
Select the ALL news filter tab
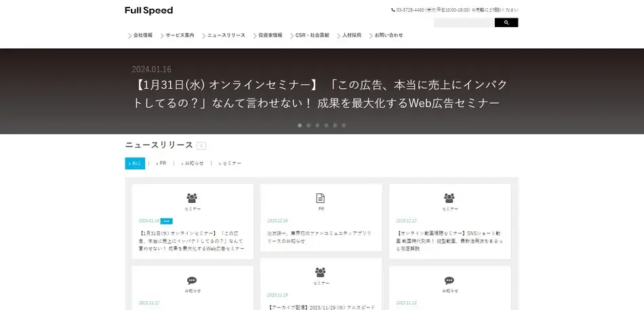[x=135, y=163]
